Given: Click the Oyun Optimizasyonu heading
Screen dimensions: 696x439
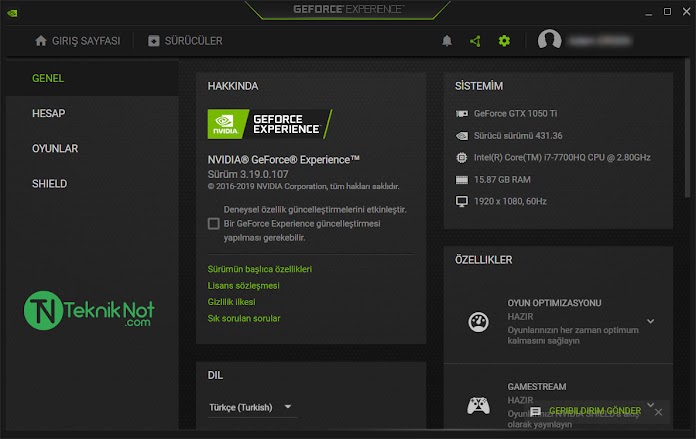Looking at the screenshot, I should click(x=554, y=303).
